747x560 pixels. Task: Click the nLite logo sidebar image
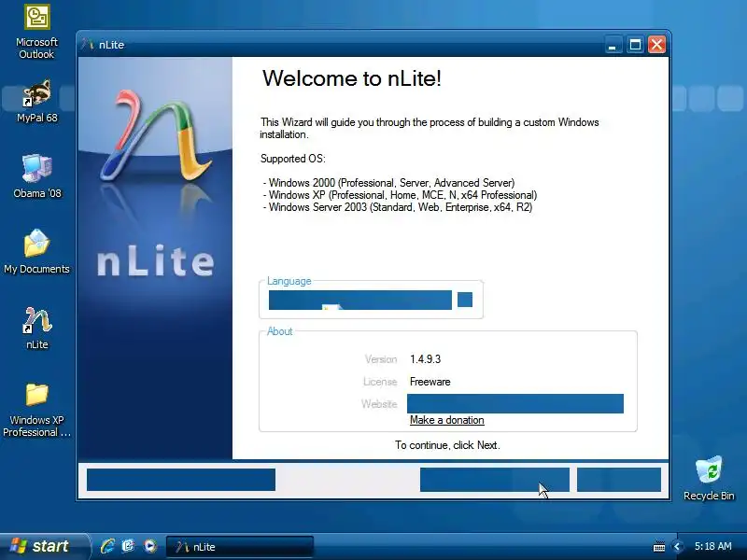[155, 259]
